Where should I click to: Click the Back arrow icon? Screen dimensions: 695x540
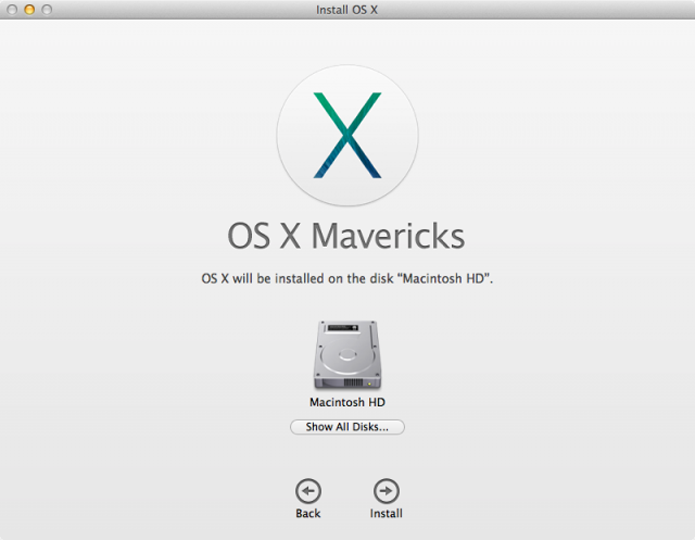308,491
